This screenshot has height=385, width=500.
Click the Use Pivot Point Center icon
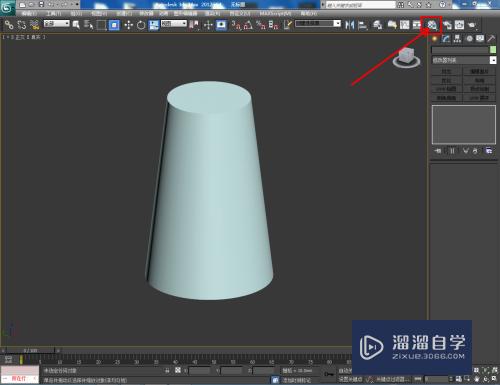tap(194, 25)
